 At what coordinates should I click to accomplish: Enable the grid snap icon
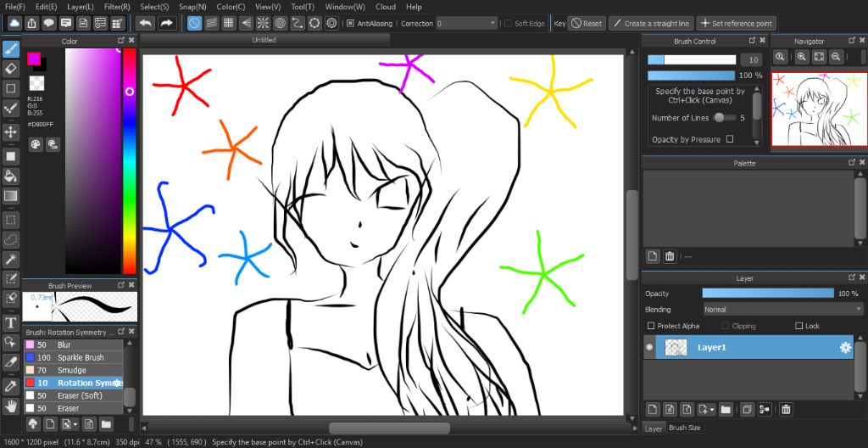[x=229, y=23]
